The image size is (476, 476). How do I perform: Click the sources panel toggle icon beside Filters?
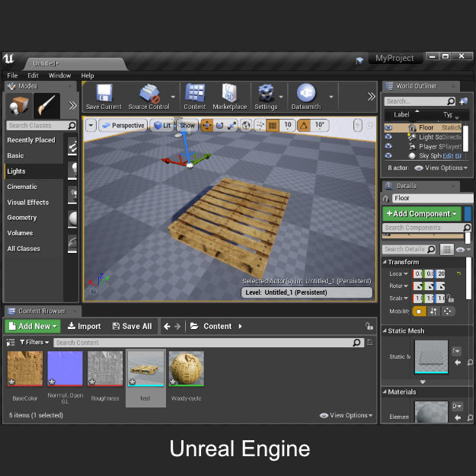click(11, 343)
